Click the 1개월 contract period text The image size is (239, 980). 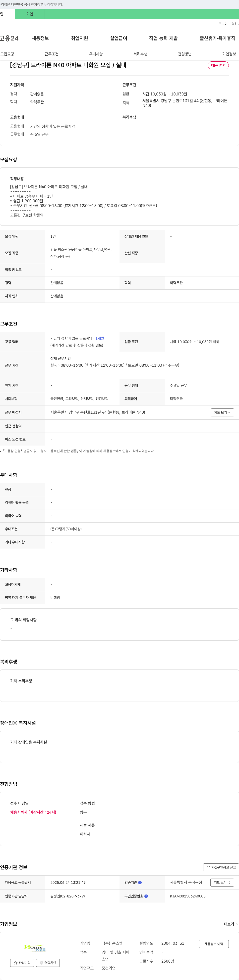pyautogui.click(x=100, y=338)
